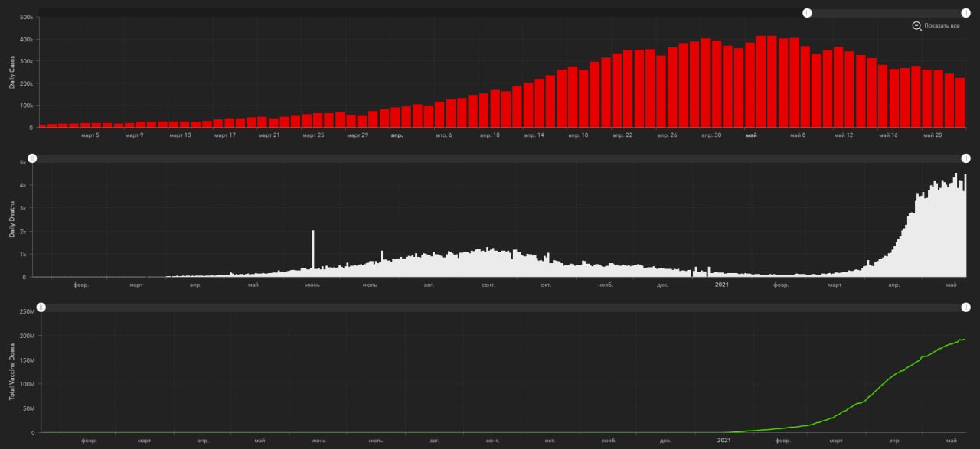Screen dimensions: 980x449
Task: Click the 'апр. 22' date label
Action: 623,135
